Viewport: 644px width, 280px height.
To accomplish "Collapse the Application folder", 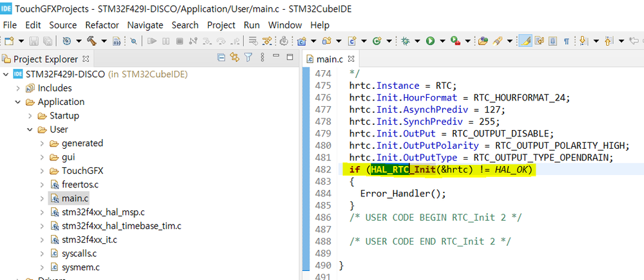I will click(x=17, y=102).
